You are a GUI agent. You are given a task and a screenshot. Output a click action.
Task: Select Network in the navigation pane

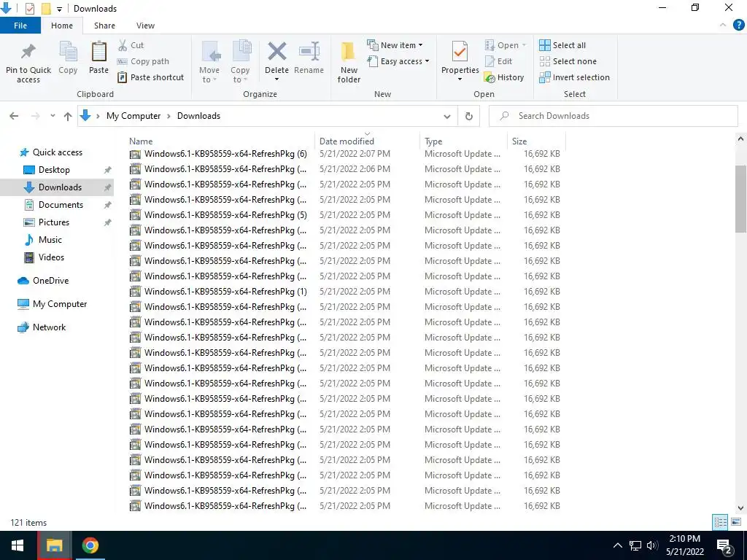click(x=49, y=327)
